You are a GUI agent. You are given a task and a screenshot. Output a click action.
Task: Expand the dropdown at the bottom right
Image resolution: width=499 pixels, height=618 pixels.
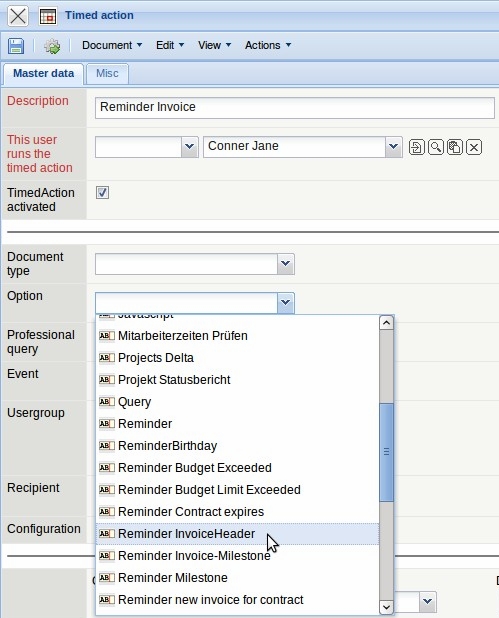pos(428,601)
